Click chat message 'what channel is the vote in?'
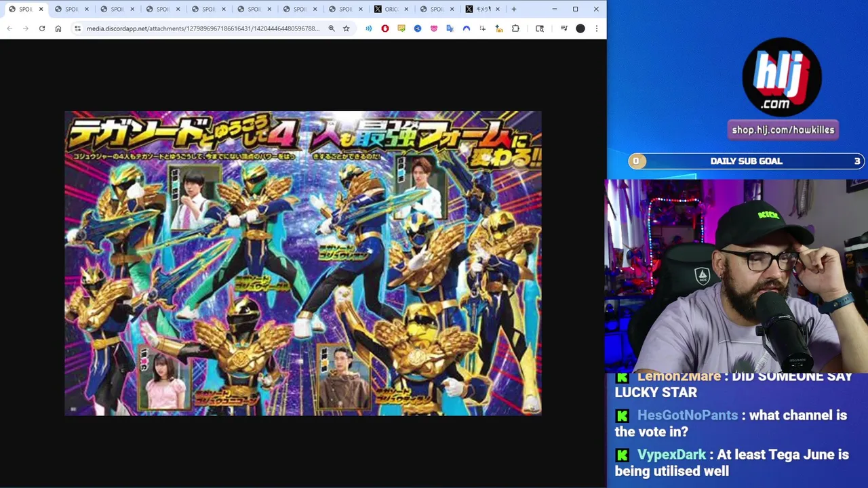 731,424
